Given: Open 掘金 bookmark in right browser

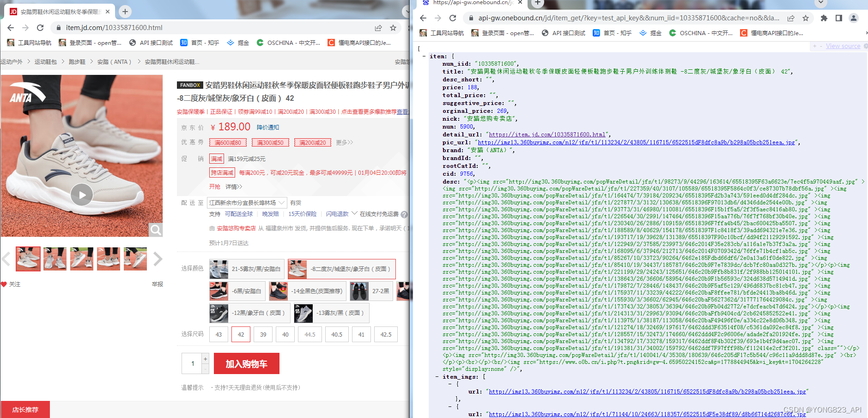Looking at the screenshot, I should (x=650, y=33).
